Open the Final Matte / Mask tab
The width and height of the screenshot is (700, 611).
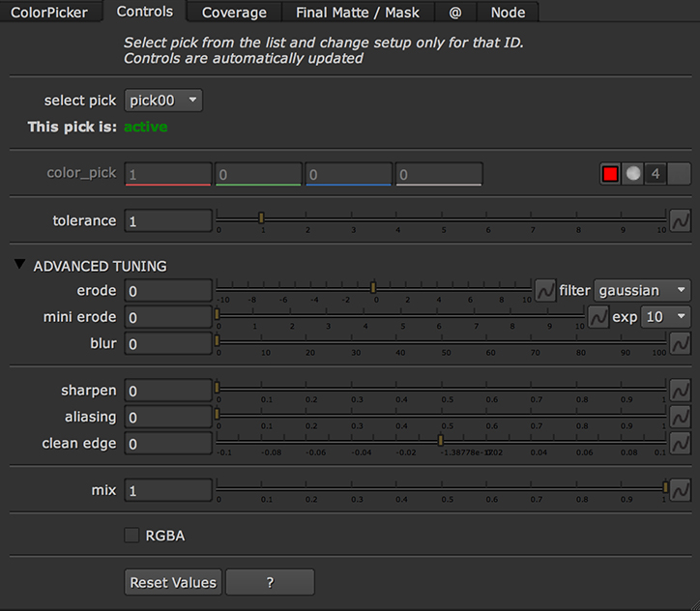pyautogui.click(x=357, y=13)
